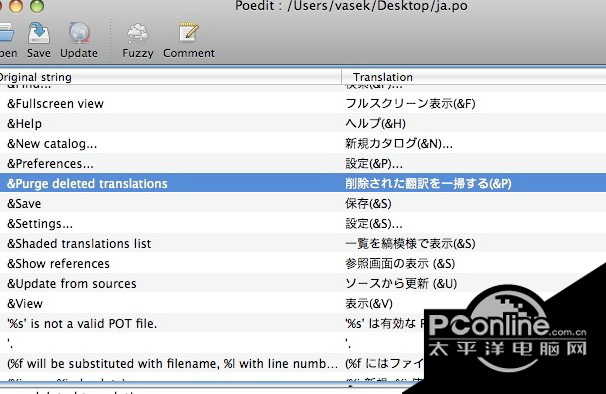Select the &Shaded translations list row
The image size is (606, 394).
point(303,244)
